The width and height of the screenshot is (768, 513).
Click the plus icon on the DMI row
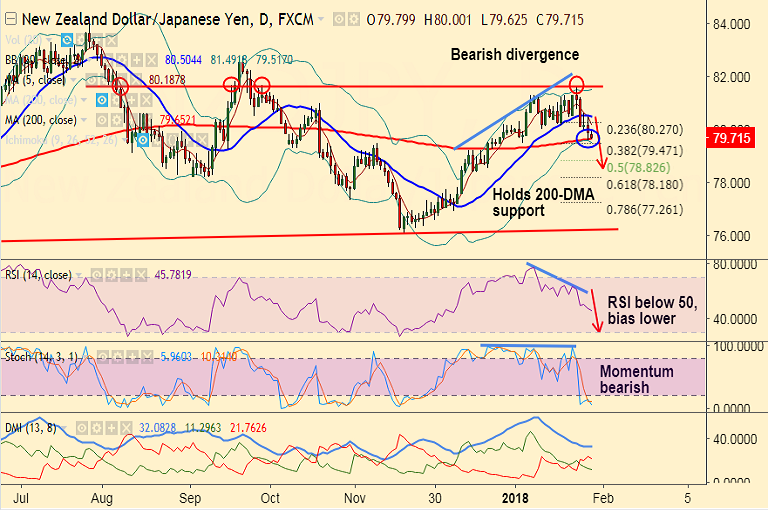click(112, 428)
